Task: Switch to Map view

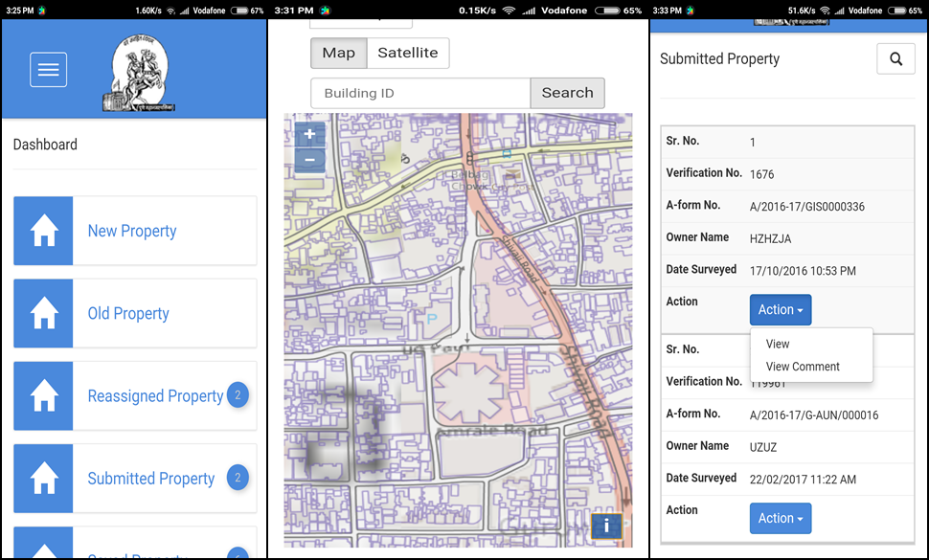Action: (339, 54)
